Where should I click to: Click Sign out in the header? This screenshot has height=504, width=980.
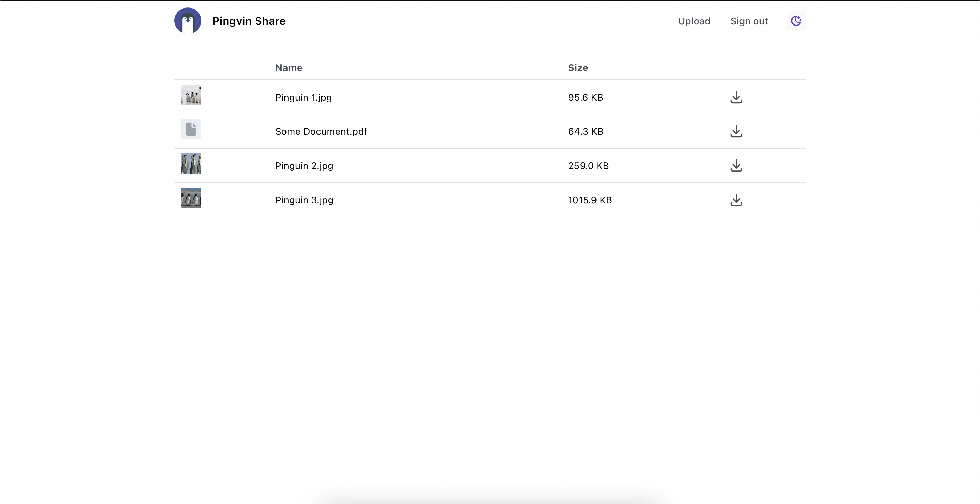(749, 21)
